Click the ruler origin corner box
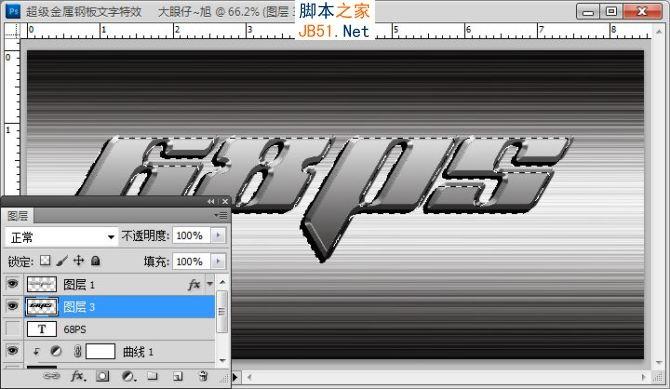Viewport: 670px width, 389px height. (12, 31)
